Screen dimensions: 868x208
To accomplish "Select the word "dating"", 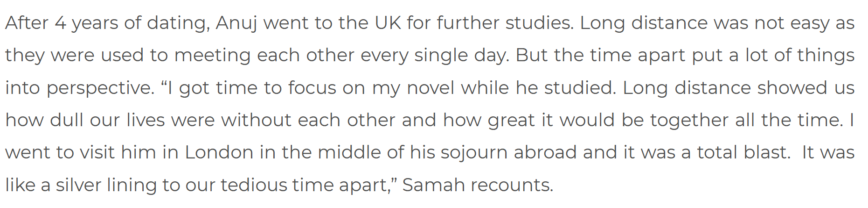I will click(x=178, y=23).
